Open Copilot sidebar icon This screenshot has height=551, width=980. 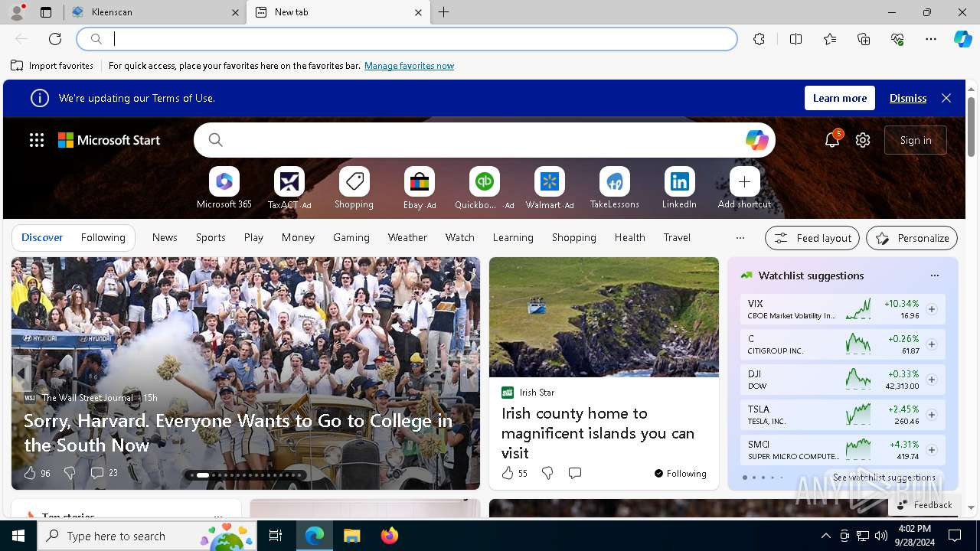[x=963, y=39]
